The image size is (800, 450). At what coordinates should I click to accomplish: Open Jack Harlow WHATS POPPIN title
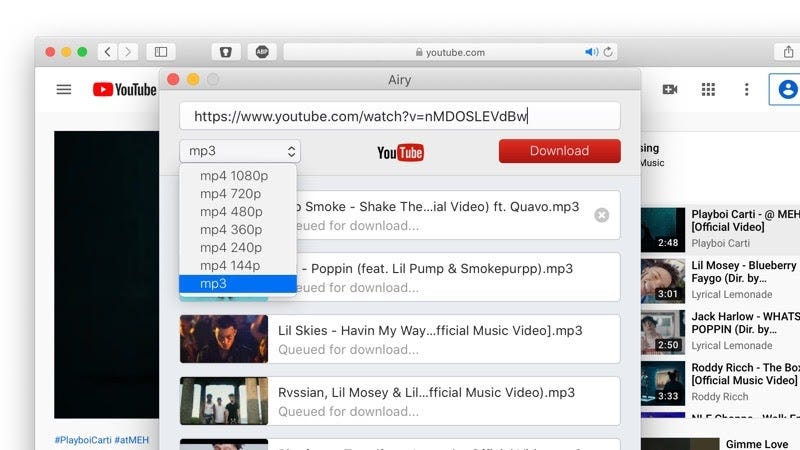click(x=745, y=322)
